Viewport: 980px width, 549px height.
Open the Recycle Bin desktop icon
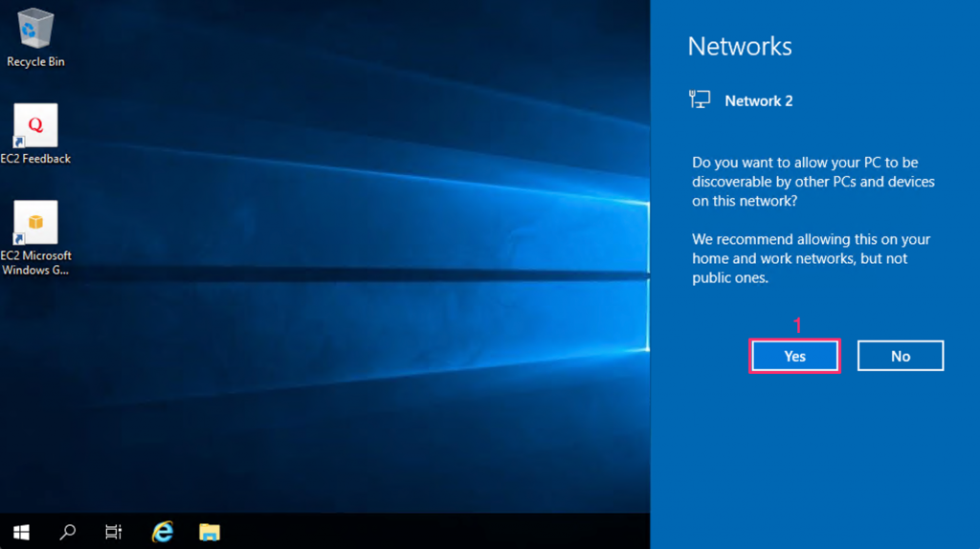click(x=35, y=29)
